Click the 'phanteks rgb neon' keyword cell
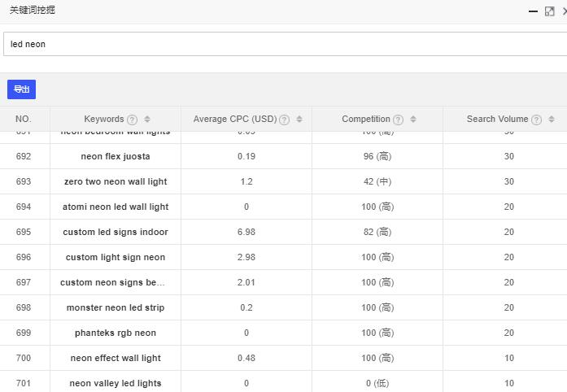The image size is (567, 392). (116, 333)
